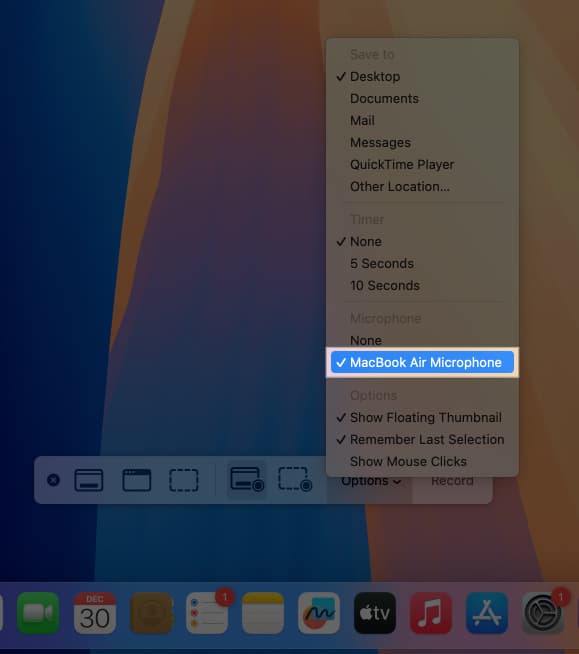Open Reminders app in the Dock
Image resolution: width=579 pixels, height=654 pixels.
pos(207,613)
